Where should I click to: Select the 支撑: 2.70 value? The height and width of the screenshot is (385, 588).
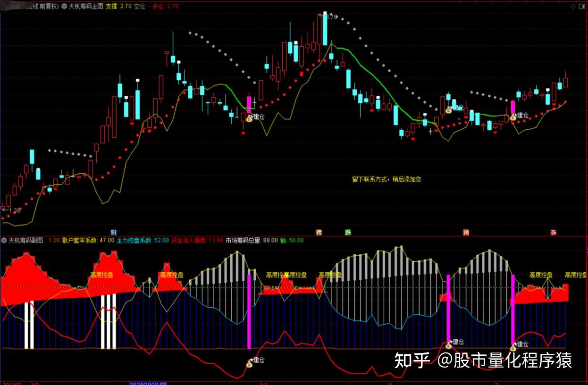pyautogui.click(x=118, y=6)
